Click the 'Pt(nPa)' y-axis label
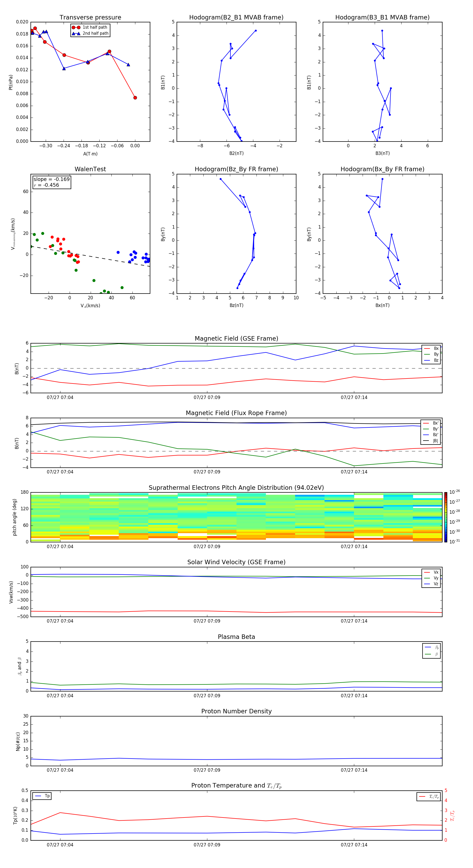This screenshot has width=473, height=868. click(x=11, y=82)
